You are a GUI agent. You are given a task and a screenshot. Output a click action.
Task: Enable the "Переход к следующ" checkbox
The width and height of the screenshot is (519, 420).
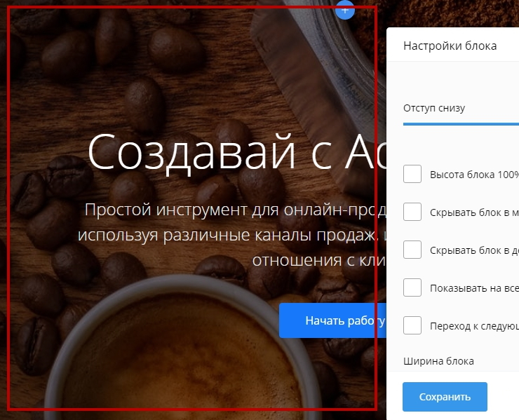tap(412, 325)
